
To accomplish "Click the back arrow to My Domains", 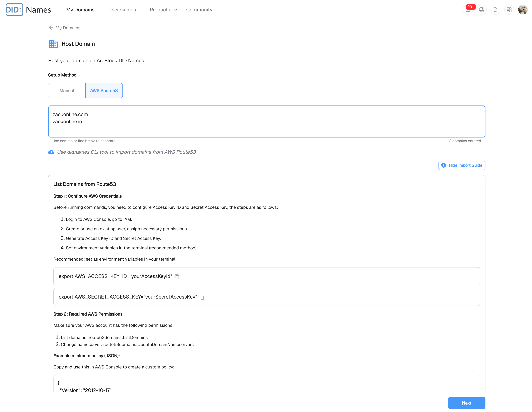I will pyautogui.click(x=51, y=28).
